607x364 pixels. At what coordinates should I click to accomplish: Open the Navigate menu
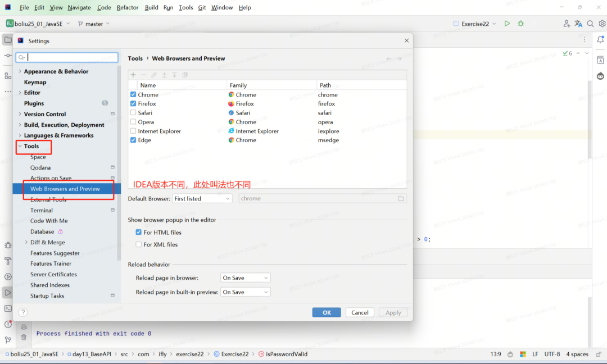coord(79,7)
